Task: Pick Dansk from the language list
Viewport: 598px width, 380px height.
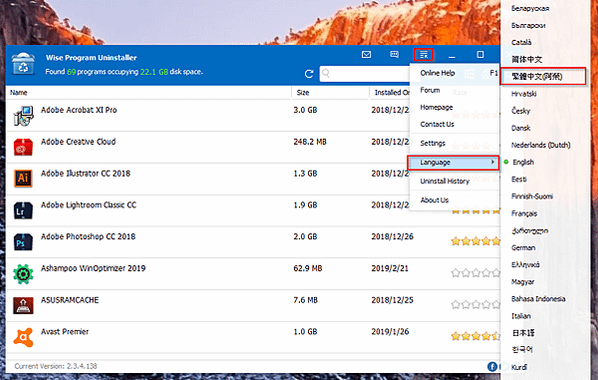Action: point(521,128)
